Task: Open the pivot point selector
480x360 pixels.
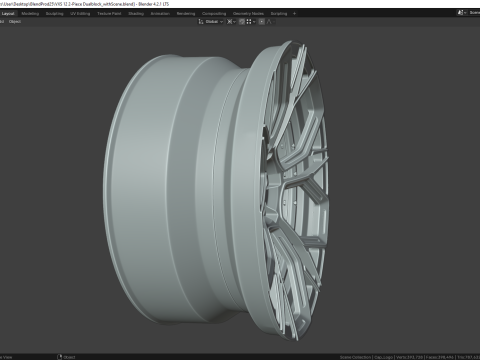Action: coord(231,22)
